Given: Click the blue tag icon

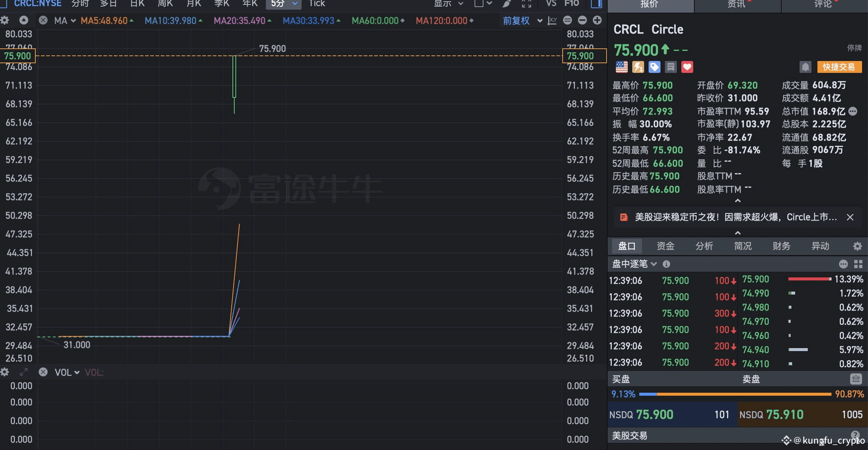Looking at the screenshot, I should 655,67.
